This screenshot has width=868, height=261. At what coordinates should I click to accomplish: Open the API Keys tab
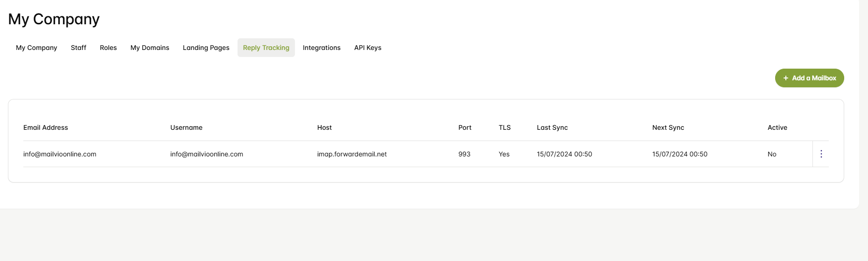pyautogui.click(x=368, y=48)
